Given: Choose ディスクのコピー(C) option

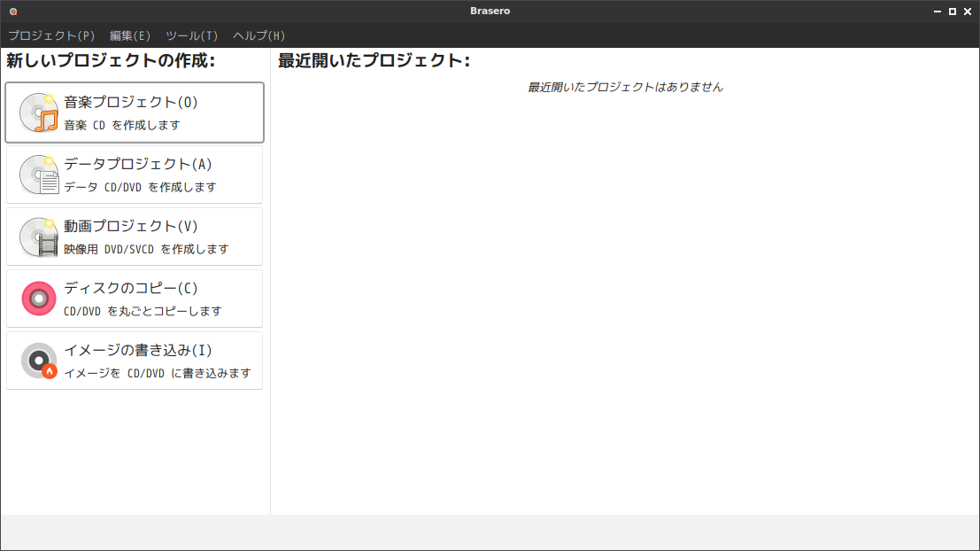Looking at the screenshot, I should [x=135, y=299].
